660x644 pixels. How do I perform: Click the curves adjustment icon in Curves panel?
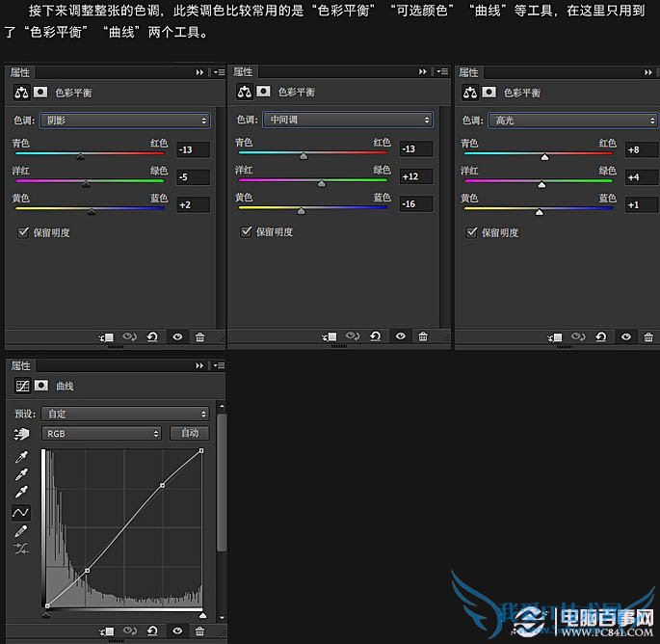[22, 386]
